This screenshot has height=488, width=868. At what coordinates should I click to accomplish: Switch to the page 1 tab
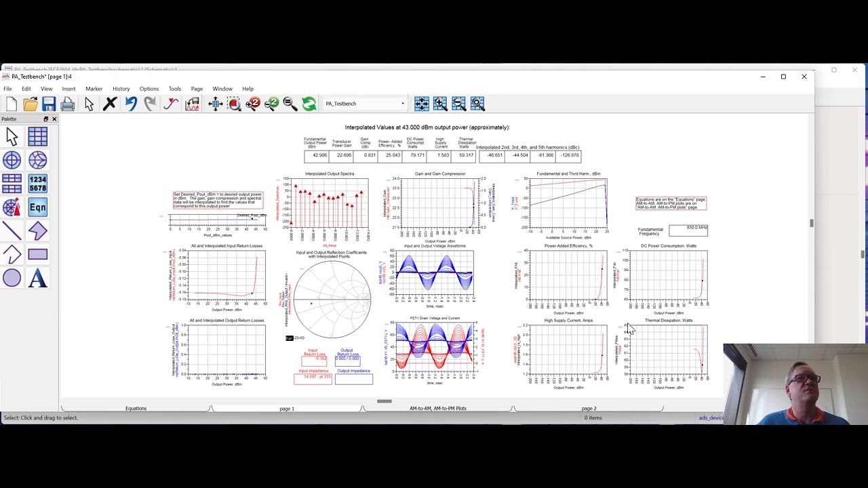tap(287, 409)
